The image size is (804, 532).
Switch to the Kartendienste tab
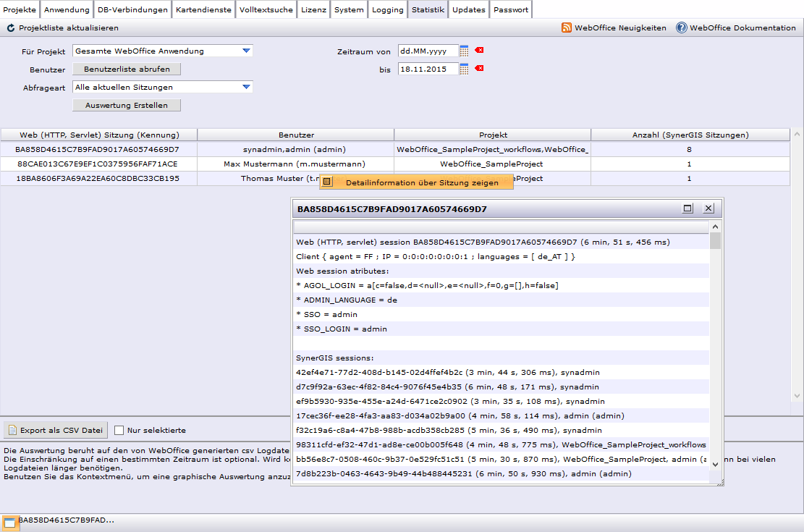203,9
